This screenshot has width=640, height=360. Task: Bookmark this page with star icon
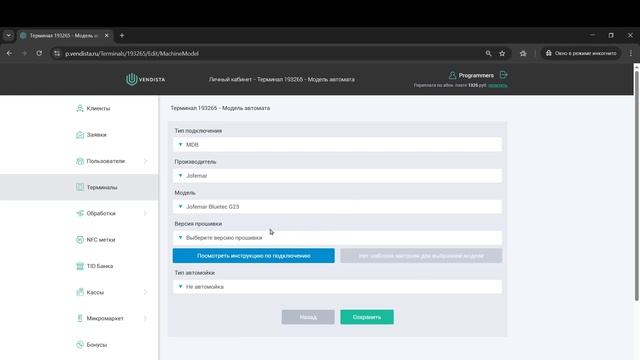(x=502, y=53)
